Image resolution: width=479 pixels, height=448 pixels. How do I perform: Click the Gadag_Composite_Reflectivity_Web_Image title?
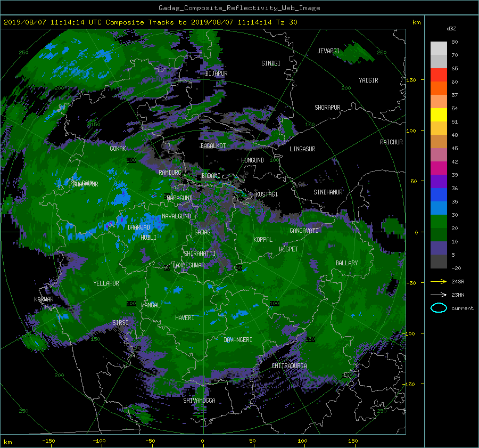pos(239,8)
